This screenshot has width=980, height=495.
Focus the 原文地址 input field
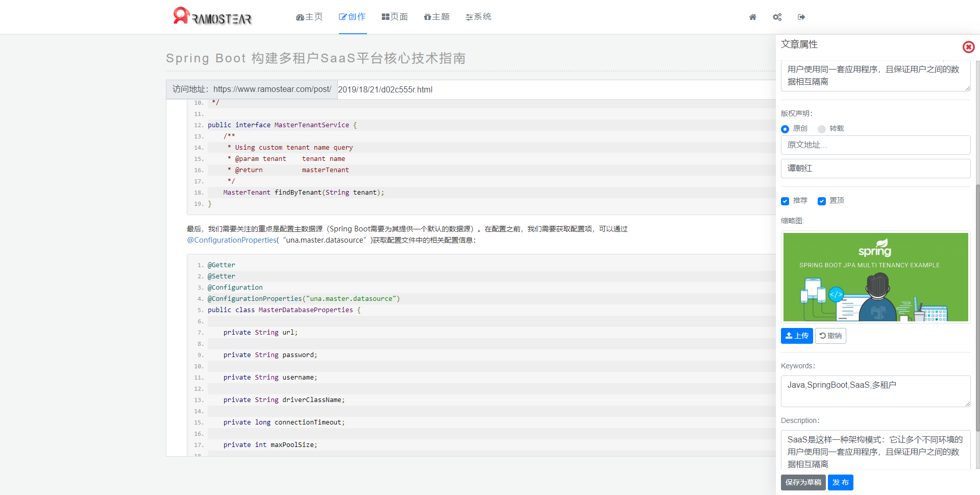(876, 145)
